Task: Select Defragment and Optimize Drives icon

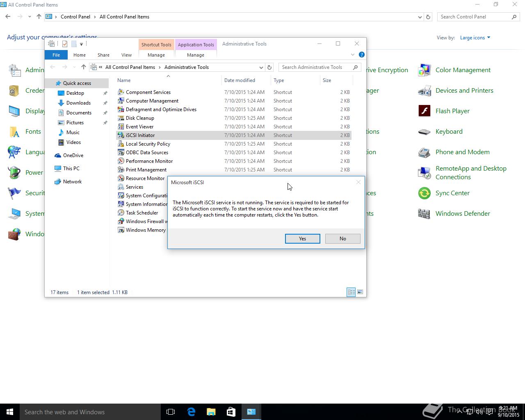Action: tap(121, 110)
